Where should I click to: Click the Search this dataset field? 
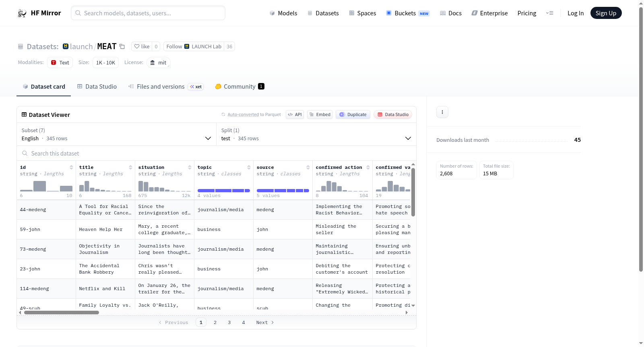tap(217, 154)
